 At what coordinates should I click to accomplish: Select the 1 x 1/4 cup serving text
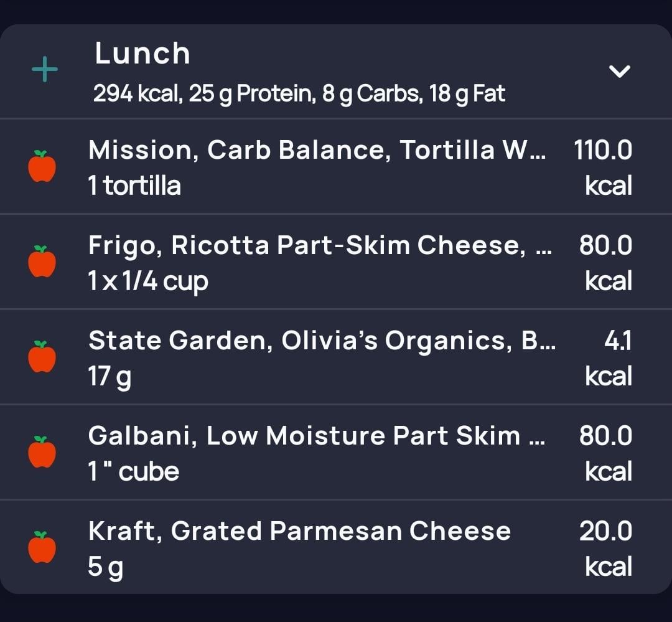click(148, 282)
